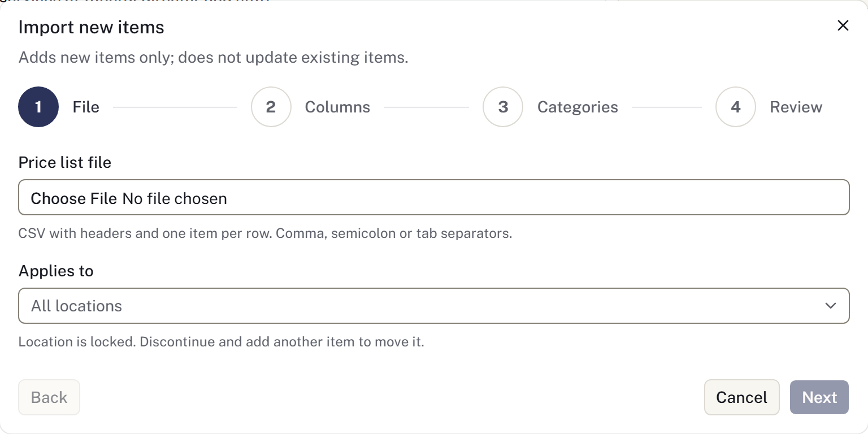Select step 3 circle in the stepper
This screenshot has height=434, width=868.
503,107
